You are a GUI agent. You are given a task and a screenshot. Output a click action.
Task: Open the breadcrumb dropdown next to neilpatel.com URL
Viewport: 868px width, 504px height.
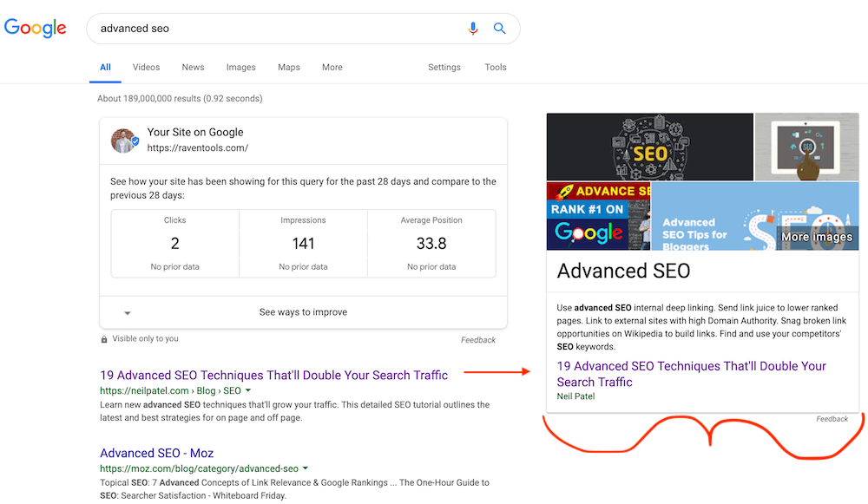[x=247, y=390]
